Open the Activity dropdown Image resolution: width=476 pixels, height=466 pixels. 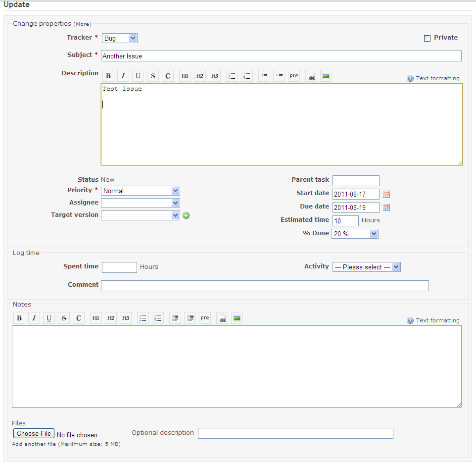[x=367, y=267]
